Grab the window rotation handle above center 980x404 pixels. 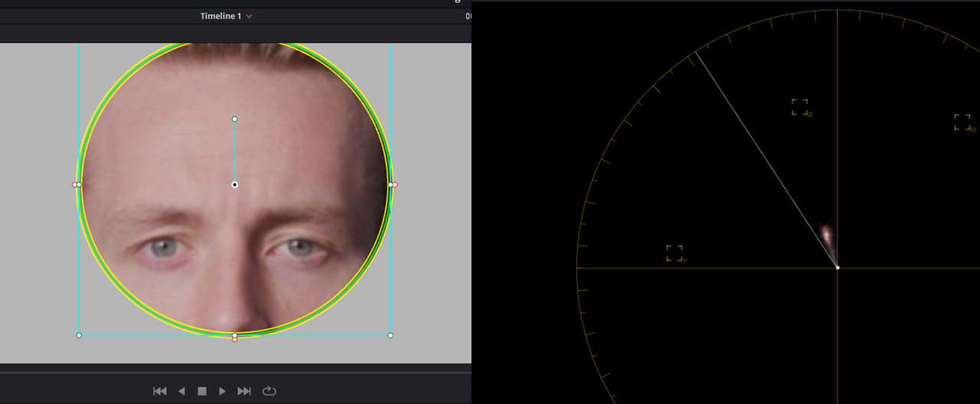pos(234,119)
